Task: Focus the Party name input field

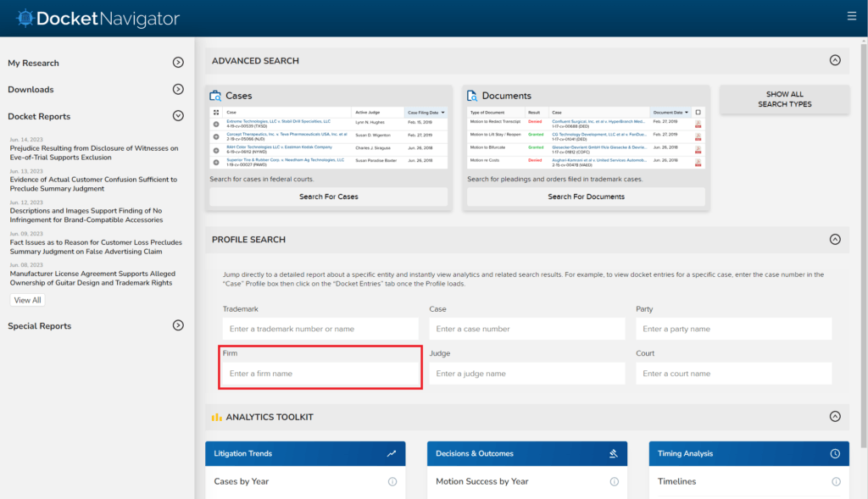Action: [x=733, y=329]
